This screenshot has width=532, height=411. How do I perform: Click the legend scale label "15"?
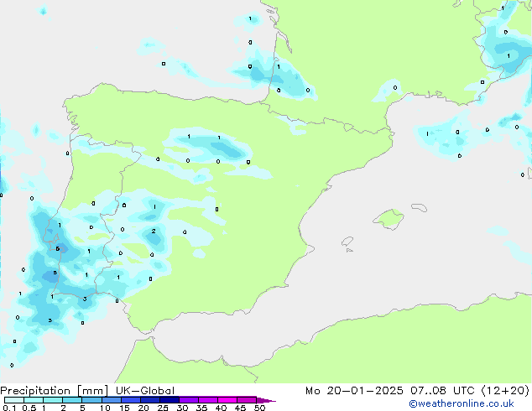coord(124,408)
